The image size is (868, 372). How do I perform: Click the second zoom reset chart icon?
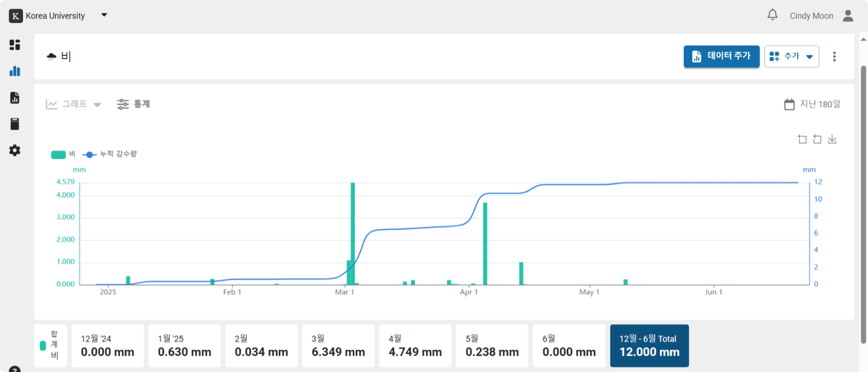(817, 139)
